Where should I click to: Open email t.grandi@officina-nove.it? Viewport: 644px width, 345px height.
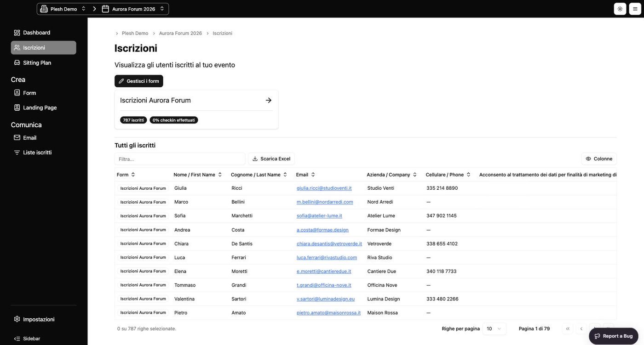[x=324, y=285]
